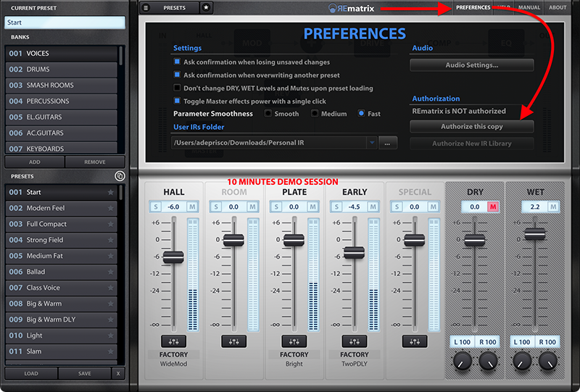Toggle the sidebar menu icon beside PRESETS
580x392 pixels.
146,7
